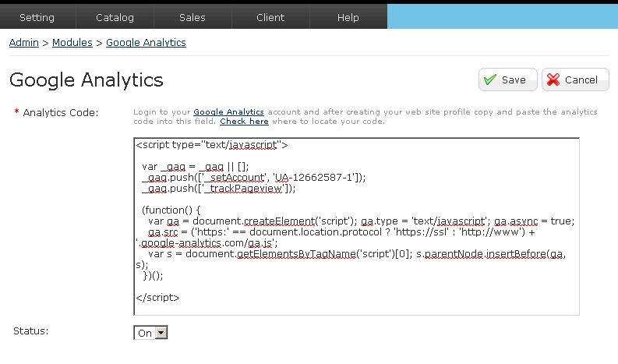Cancel editing Google Analytics module

(575, 80)
